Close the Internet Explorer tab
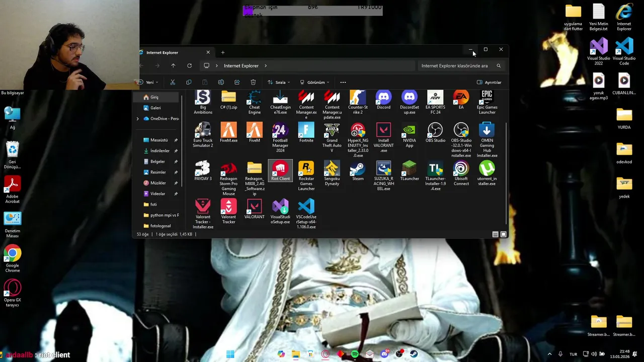This screenshot has width=644, height=362. (x=208, y=52)
